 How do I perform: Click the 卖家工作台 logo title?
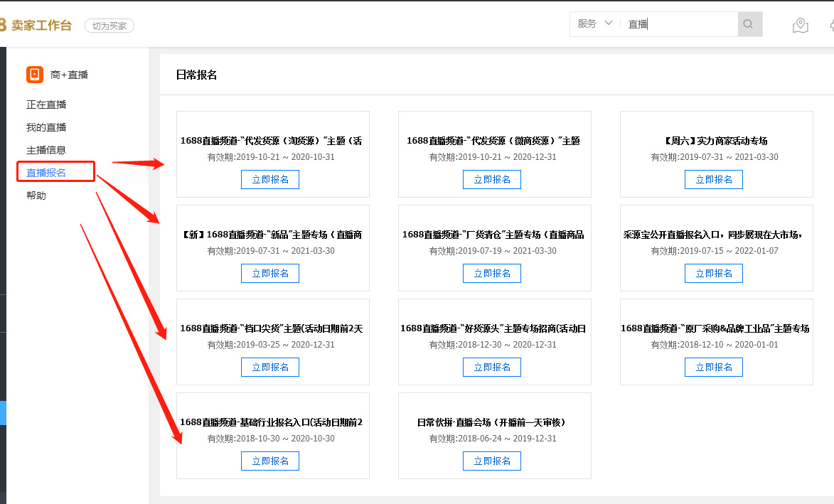click(x=41, y=25)
